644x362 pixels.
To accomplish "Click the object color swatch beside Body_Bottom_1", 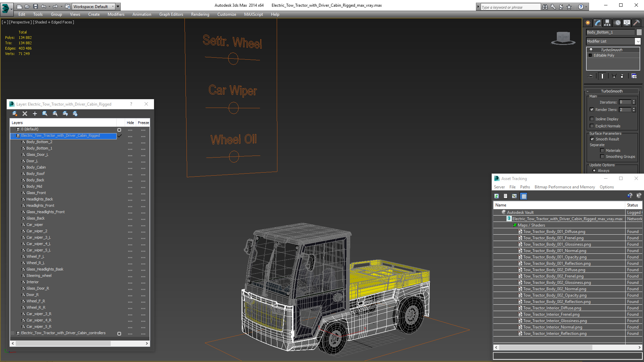I will point(639,32).
